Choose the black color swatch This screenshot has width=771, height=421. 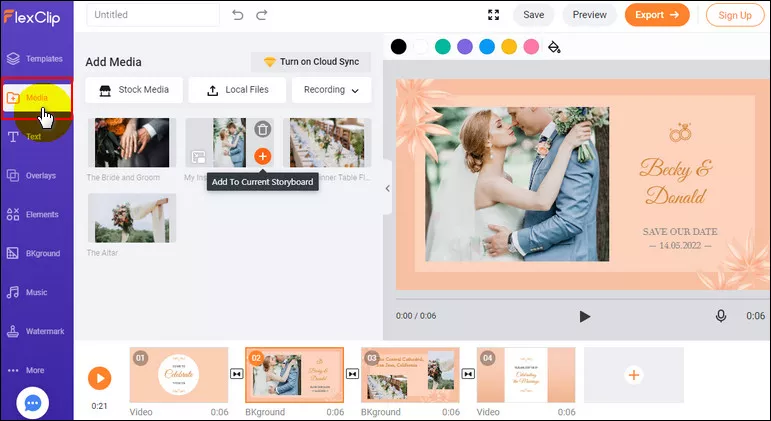pos(399,47)
